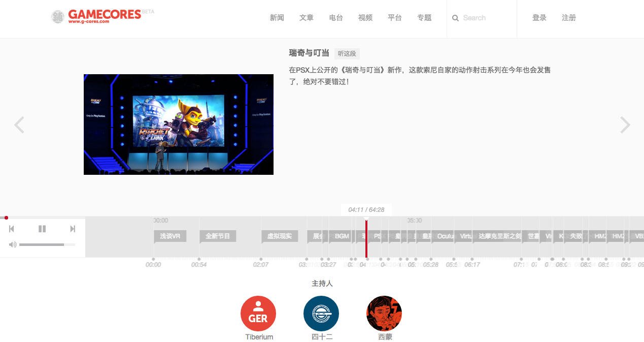Click the 00:54 timeline dot
Image resolution: width=644 pixels, height=342 pixels.
pyautogui.click(x=199, y=259)
